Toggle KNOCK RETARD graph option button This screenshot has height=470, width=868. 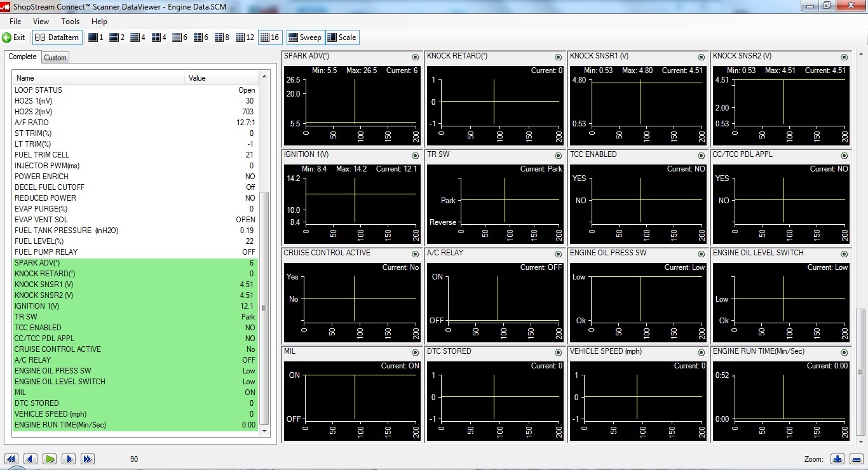pyautogui.click(x=558, y=57)
